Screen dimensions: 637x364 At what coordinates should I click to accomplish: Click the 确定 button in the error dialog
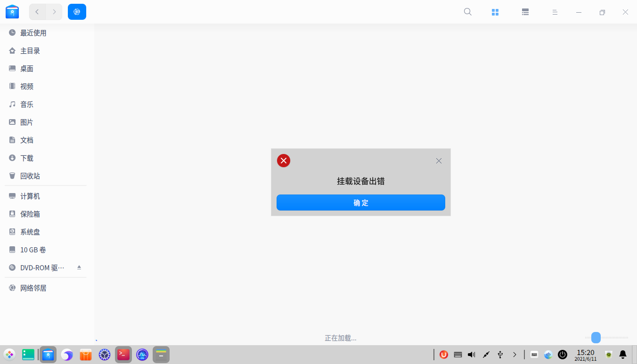click(x=361, y=202)
